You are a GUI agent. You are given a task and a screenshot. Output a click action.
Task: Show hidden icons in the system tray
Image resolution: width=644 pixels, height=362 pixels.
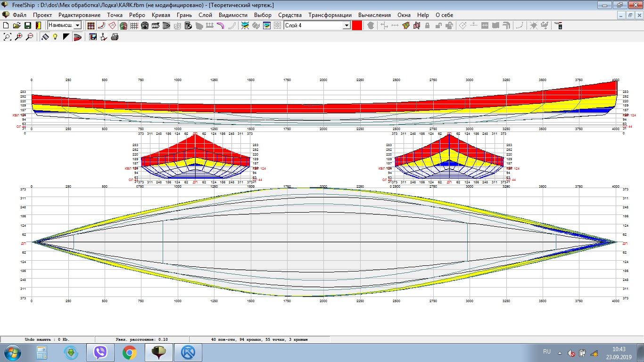(560, 352)
